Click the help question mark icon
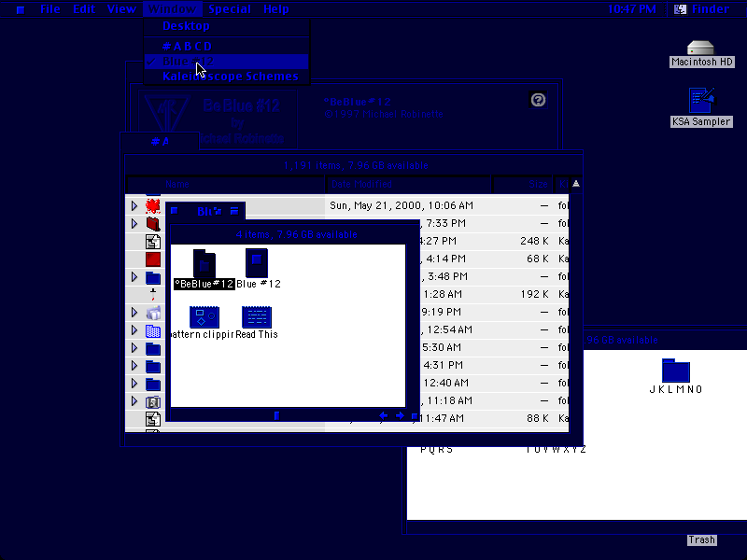This screenshot has height=560, width=747. point(538,100)
